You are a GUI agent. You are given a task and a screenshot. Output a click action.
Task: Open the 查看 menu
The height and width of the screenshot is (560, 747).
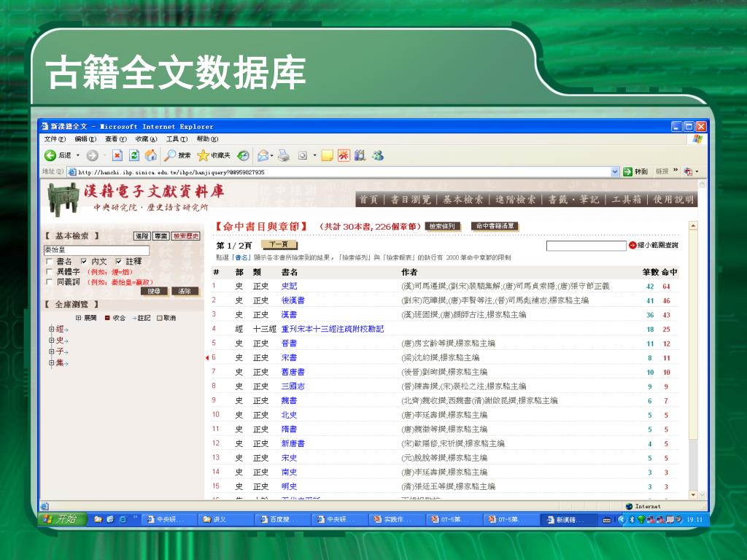[x=116, y=139]
